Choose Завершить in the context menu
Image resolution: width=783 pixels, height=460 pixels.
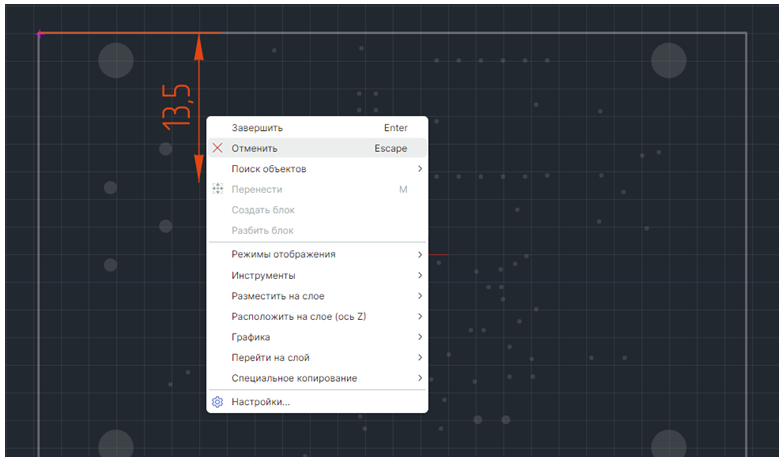[x=317, y=128]
